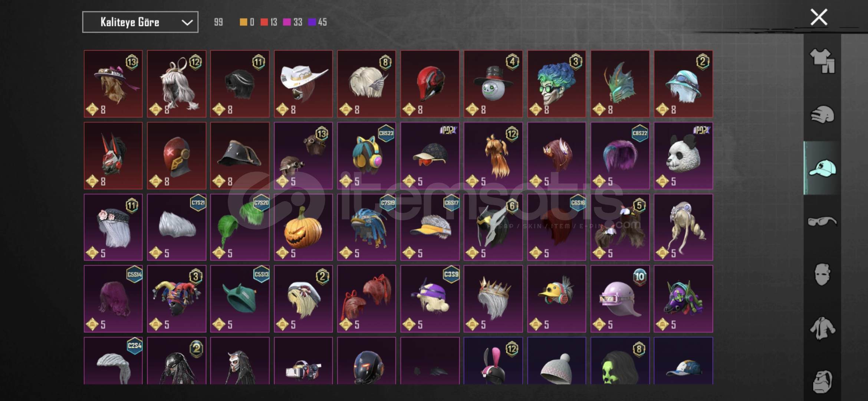
Task: Open the backpack category icon
Action: tap(822, 381)
